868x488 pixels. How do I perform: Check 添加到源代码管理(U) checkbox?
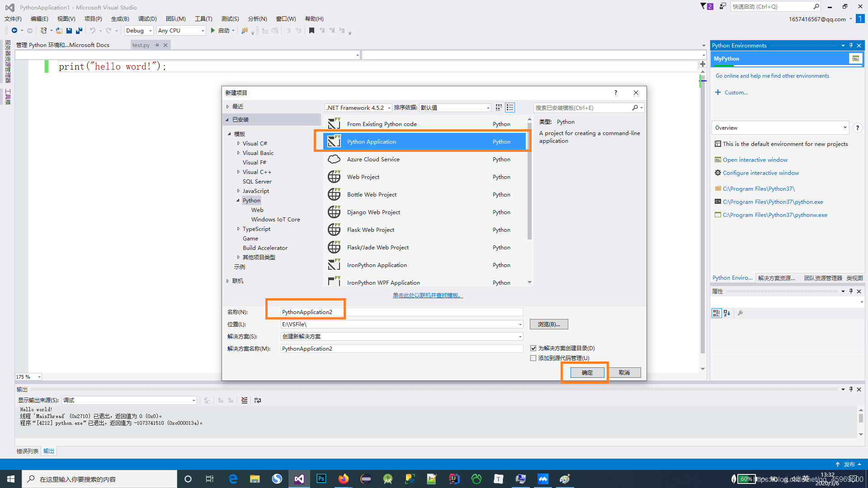click(x=533, y=358)
